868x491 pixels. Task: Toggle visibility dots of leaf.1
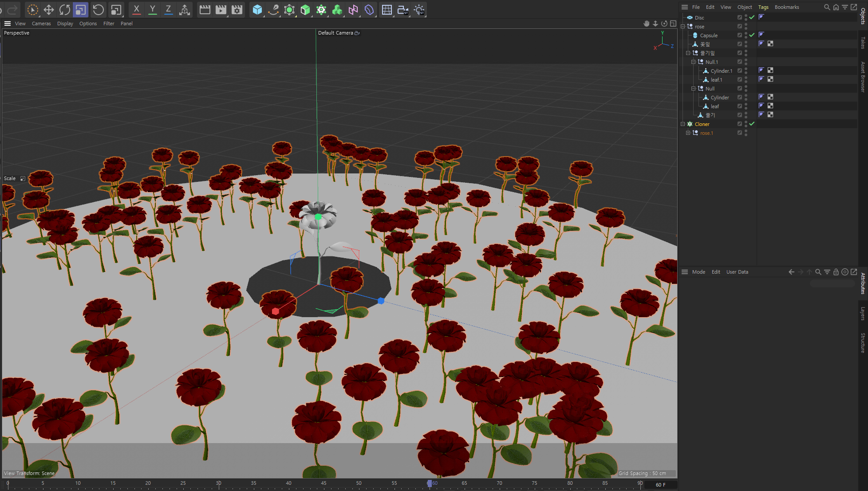pos(746,80)
